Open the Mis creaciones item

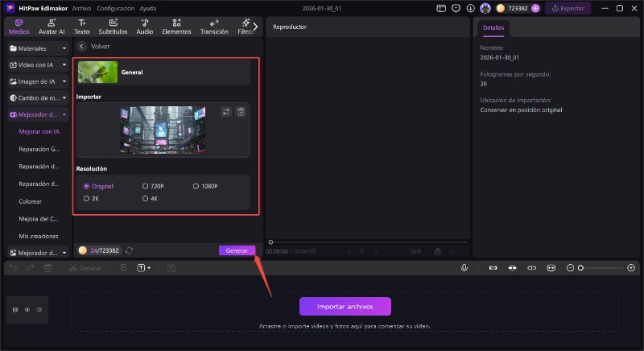click(x=38, y=236)
